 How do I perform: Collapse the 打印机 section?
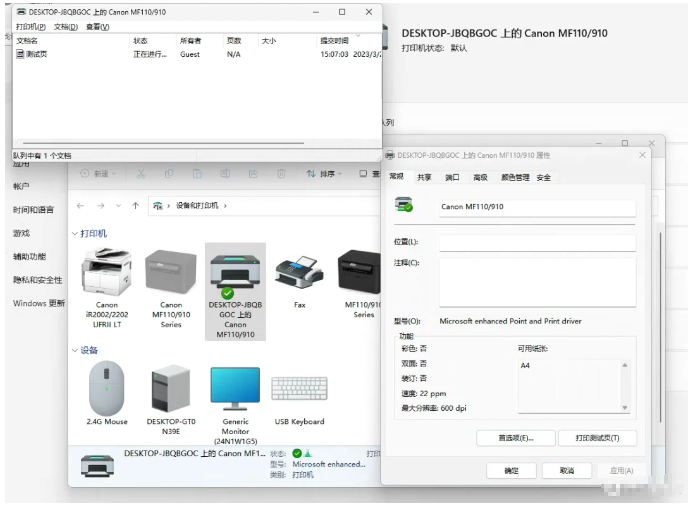(x=75, y=234)
